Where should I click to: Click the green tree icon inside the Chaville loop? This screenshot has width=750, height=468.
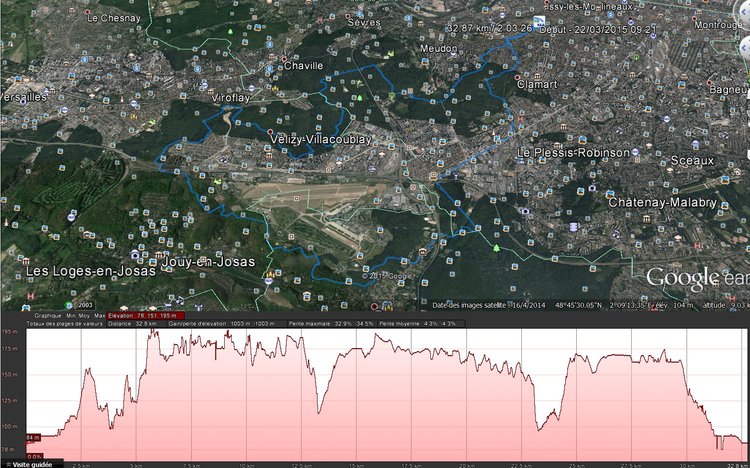coord(359,98)
